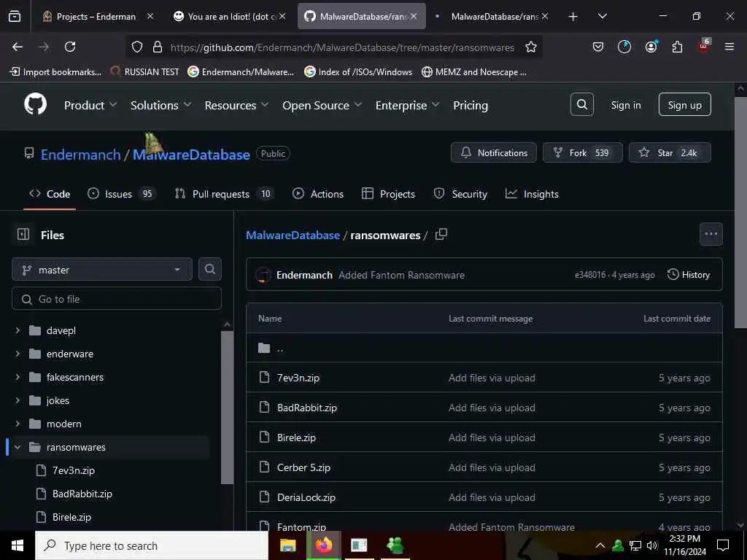The image size is (747, 560).
Task: Expand the Product menu
Action: click(90, 105)
